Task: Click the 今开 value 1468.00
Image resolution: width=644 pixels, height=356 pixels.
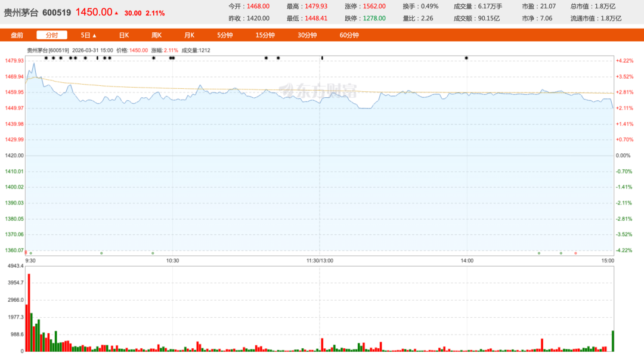Action: pos(258,6)
